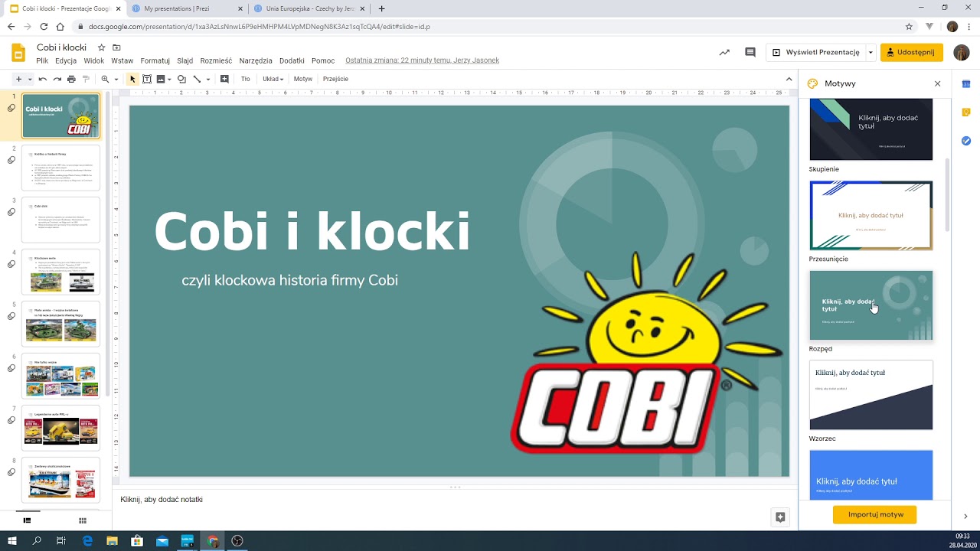Open new slide layout dropdown arrow
Screen dimensions: 980x551
[30, 79]
